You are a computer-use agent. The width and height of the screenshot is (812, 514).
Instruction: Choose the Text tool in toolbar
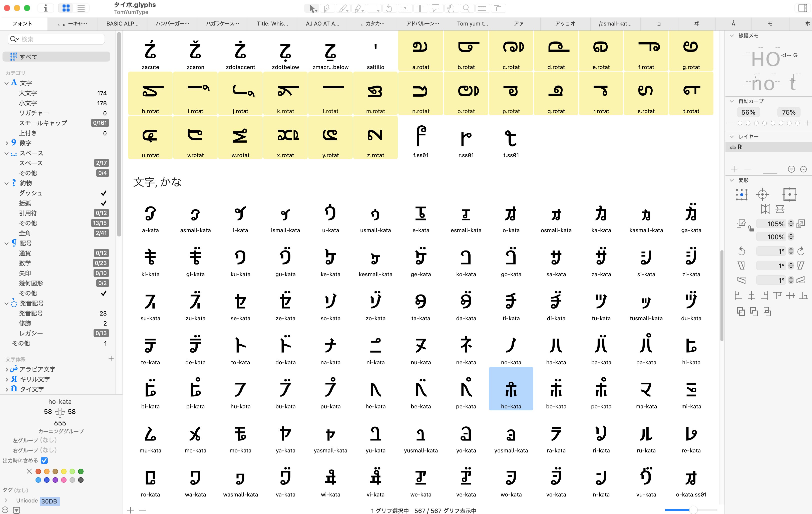[420, 9]
